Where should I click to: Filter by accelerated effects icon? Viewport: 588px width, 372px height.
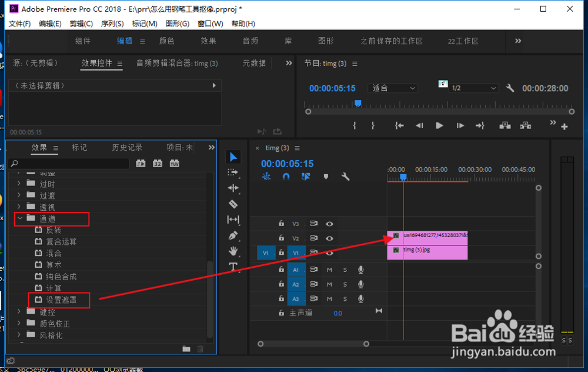(x=141, y=163)
